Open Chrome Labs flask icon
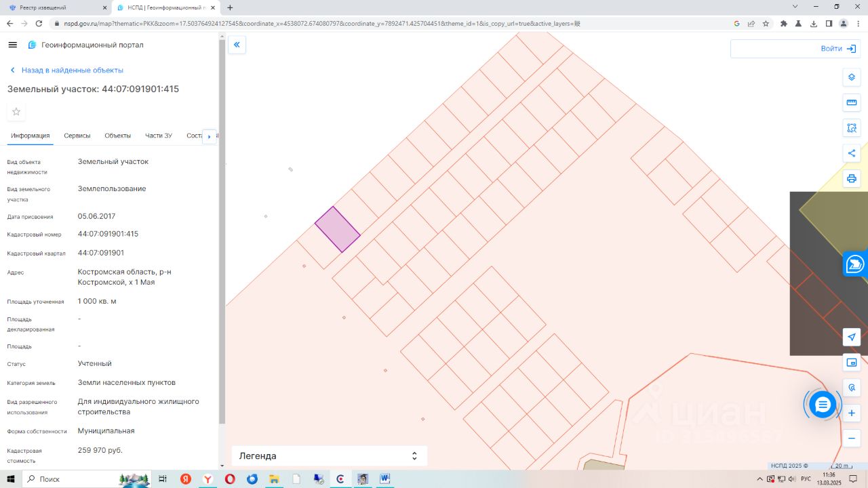 (x=798, y=23)
